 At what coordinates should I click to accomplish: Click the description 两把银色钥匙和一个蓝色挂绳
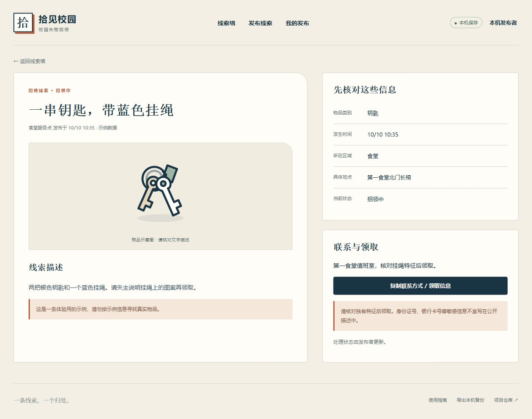tap(113, 287)
